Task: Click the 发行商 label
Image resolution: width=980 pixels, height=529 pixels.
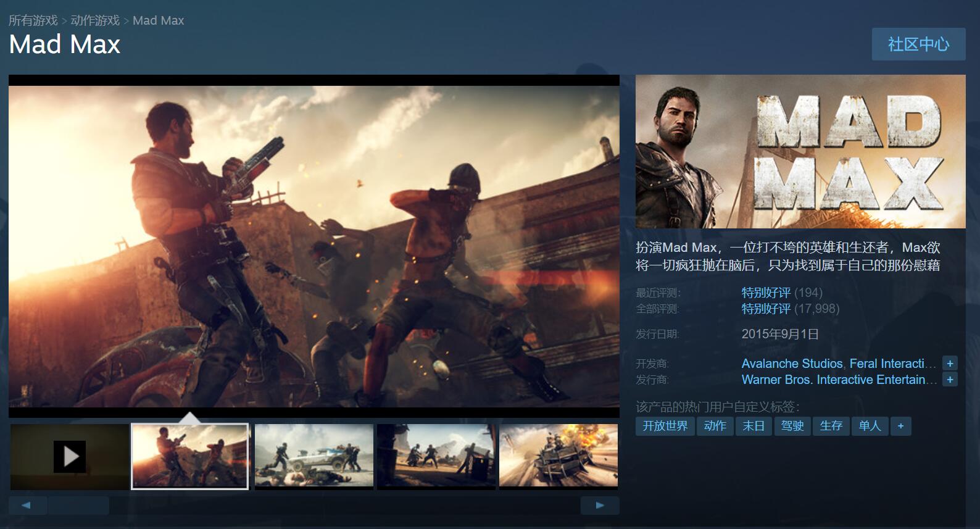Action: point(652,380)
